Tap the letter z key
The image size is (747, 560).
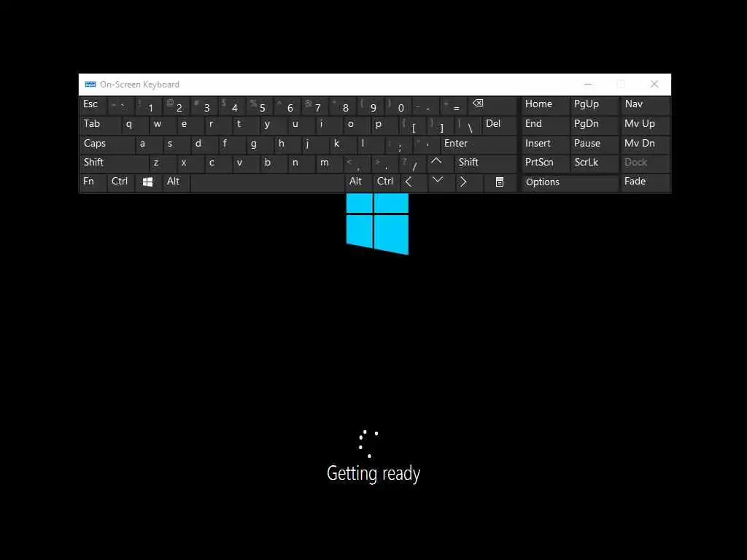click(163, 163)
